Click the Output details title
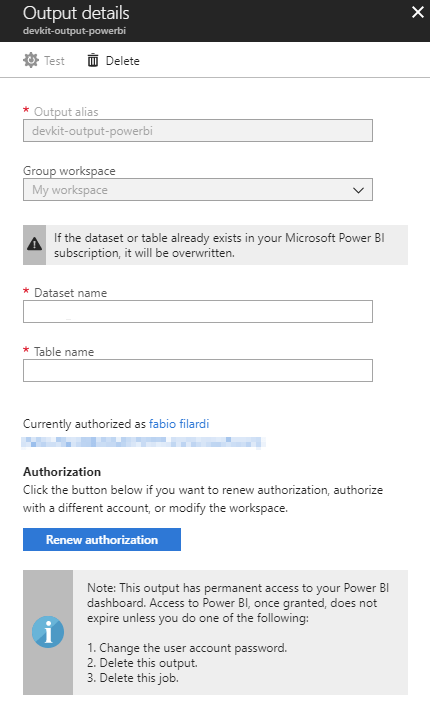Screen dimensions: 430x706 tap(76, 13)
